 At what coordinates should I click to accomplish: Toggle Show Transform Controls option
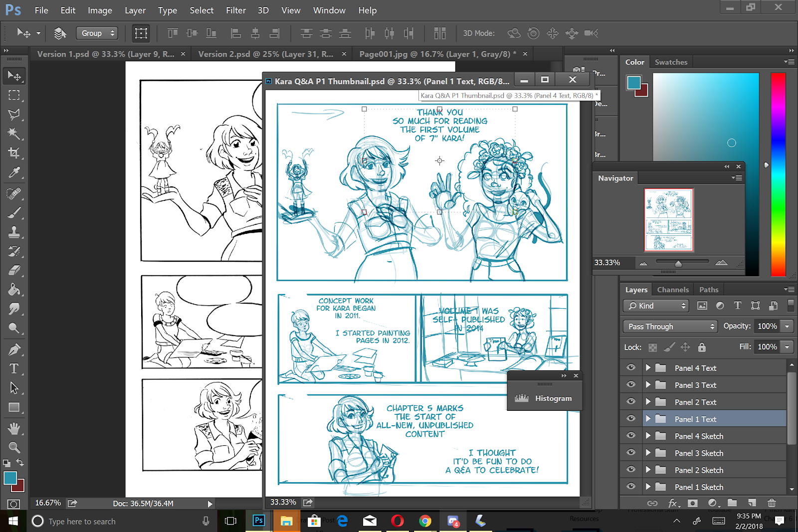[x=141, y=33]
